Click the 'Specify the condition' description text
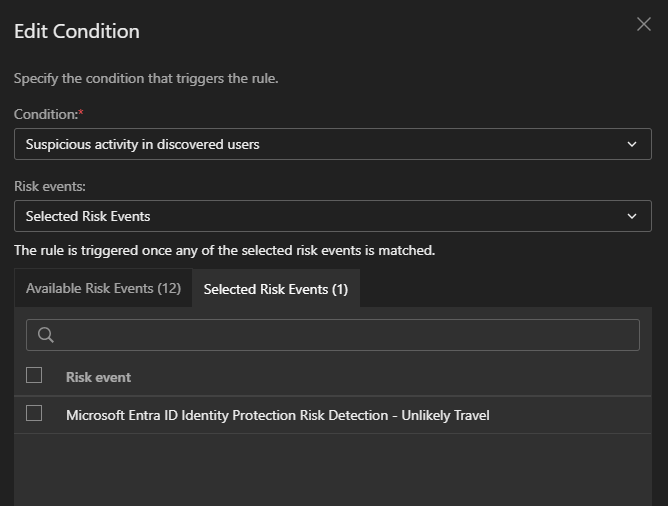 (146, 78)
